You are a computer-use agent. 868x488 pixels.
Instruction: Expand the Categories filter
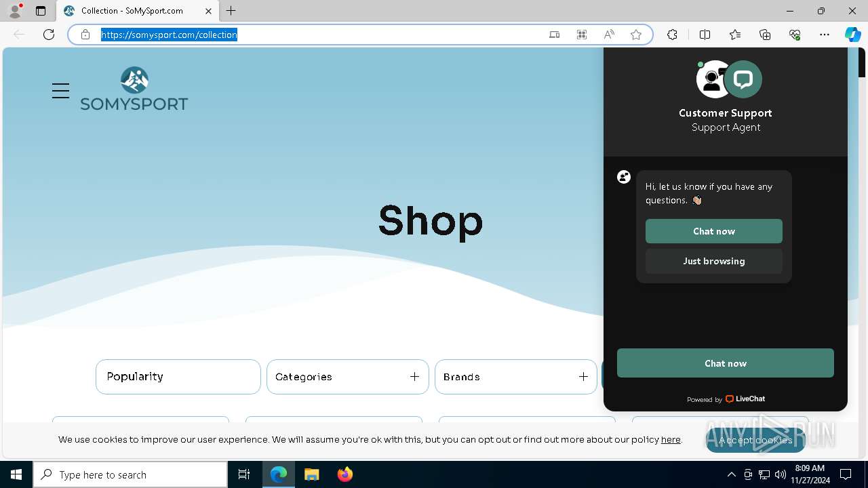click(348, 377)
